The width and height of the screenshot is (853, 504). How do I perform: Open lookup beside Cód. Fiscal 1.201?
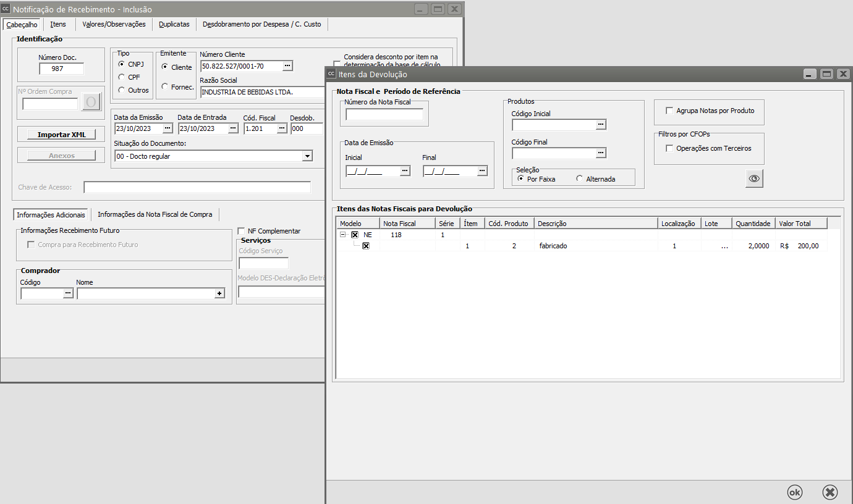click(282, 128)
